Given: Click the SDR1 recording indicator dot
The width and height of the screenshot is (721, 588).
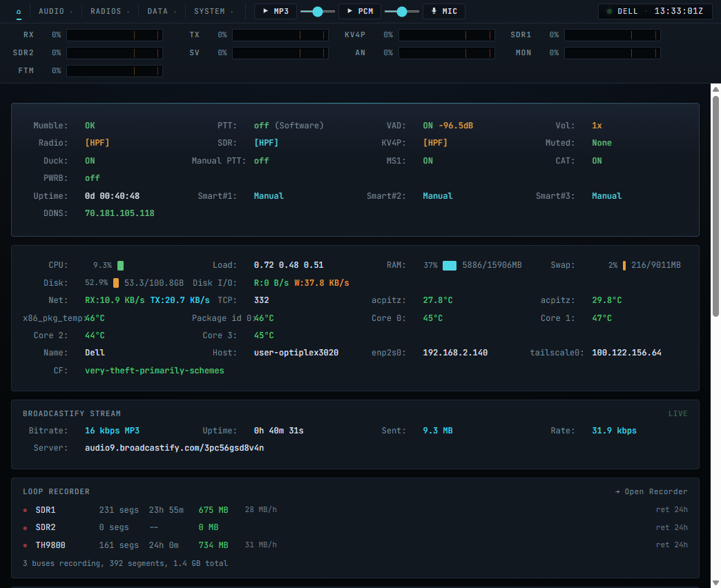Looking at the screenshot, I should (25, 511).
